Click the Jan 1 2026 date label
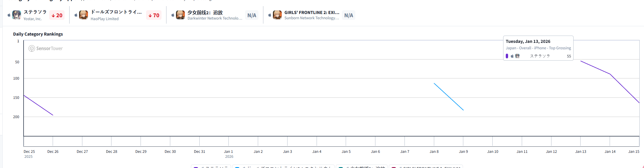 (229, 154)
